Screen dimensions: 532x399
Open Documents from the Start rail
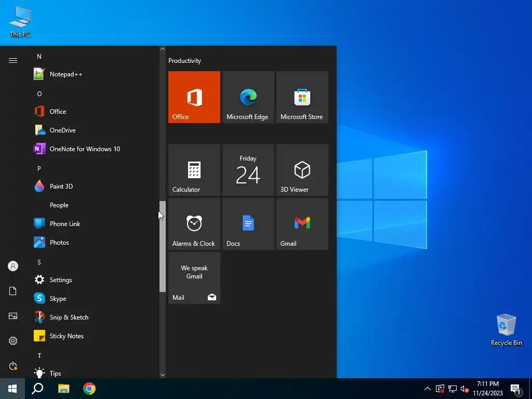tap(13, 291)
